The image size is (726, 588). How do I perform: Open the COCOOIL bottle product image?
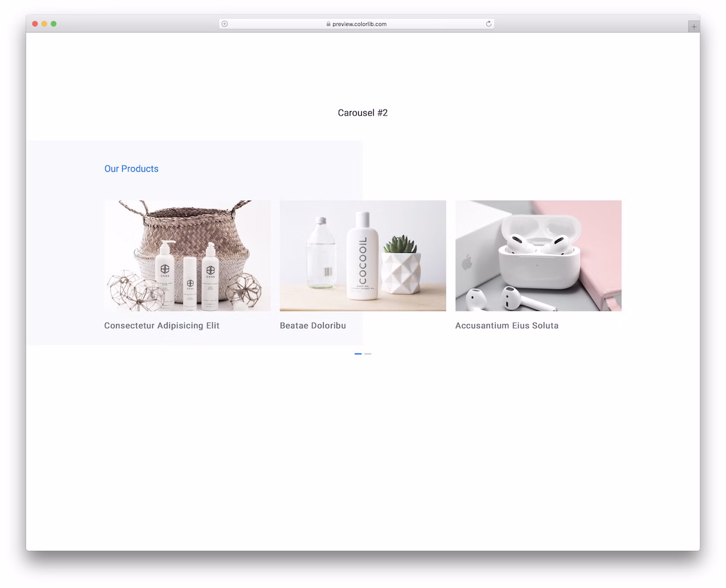point(362,255)
